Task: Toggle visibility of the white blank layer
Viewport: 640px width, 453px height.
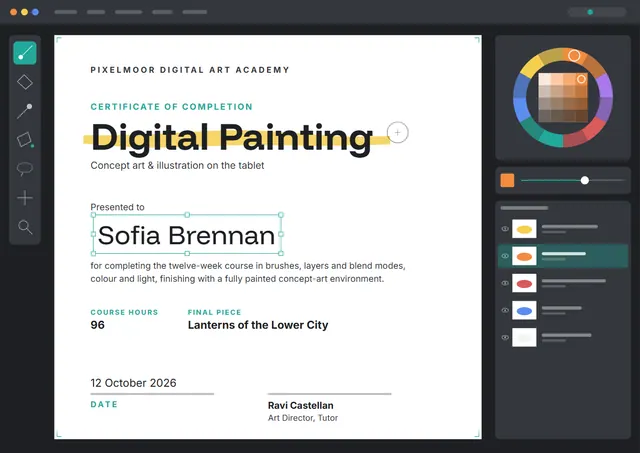Action: [x=505, y=337]
